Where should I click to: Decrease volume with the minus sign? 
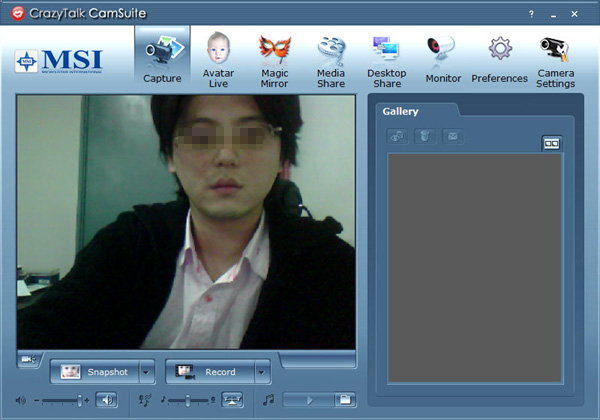pos(37,400)
